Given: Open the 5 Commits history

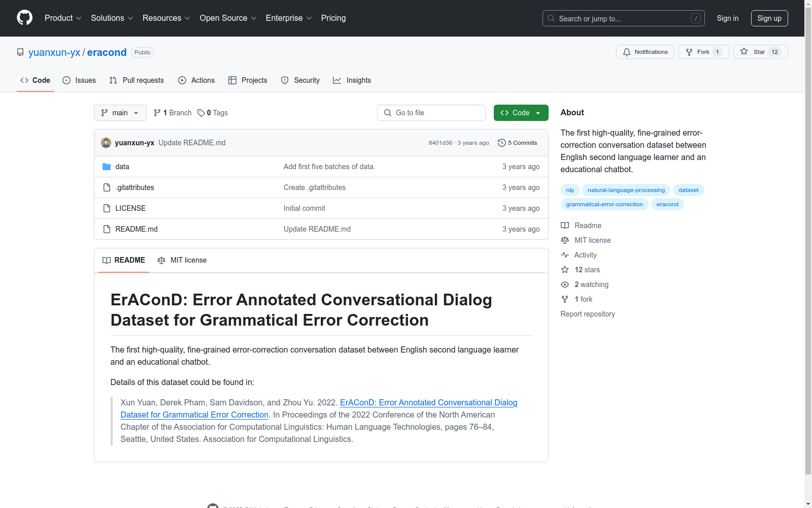Looking at the screenshot, I should coord(518,143).
